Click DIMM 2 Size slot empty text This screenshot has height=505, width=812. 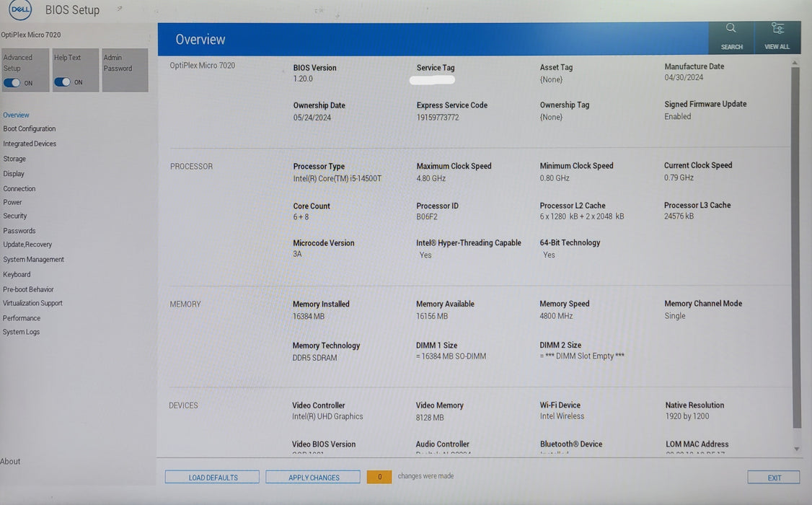pos(582,356)
